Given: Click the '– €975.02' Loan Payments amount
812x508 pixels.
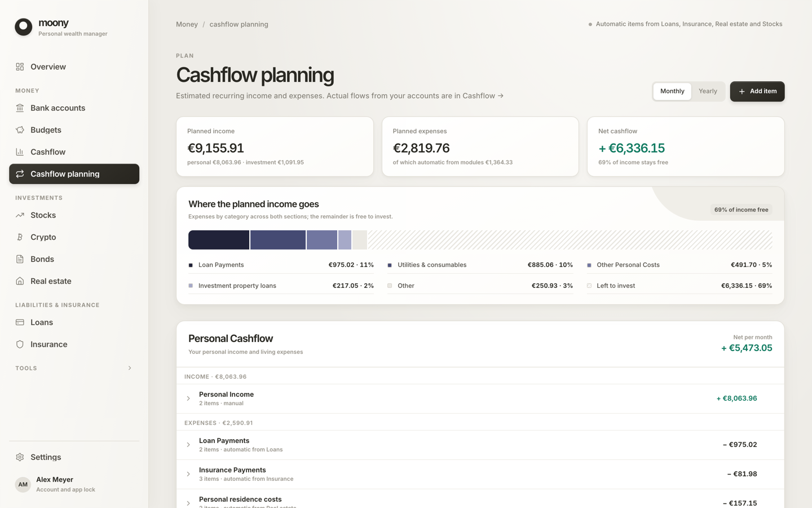Looking at the screenshot, I should pyautogui.click(x=740, y=445).
